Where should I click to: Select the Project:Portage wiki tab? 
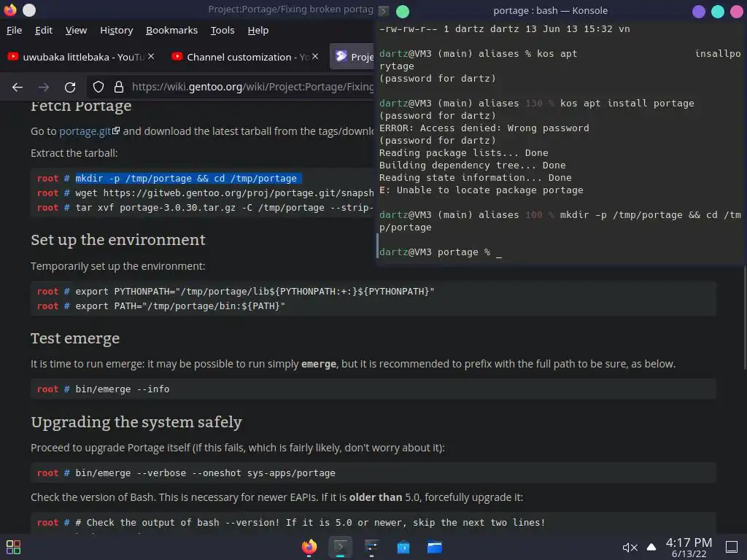[352, 57]
